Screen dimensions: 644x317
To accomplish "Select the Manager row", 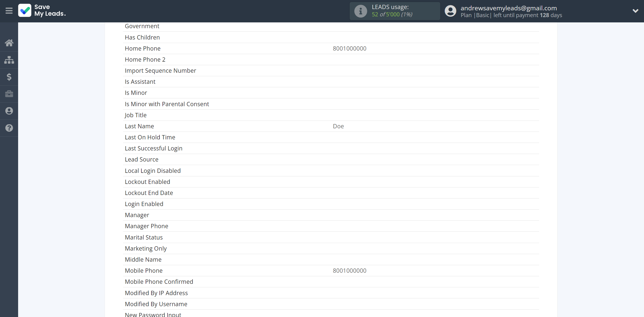I will tap(331, 215).
